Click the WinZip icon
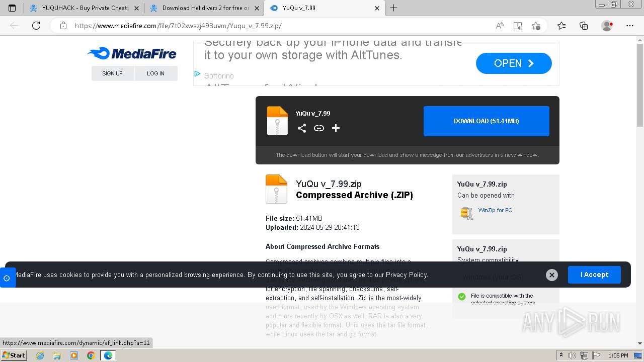Screen dimensions: 644x362 tap(467, 213)
